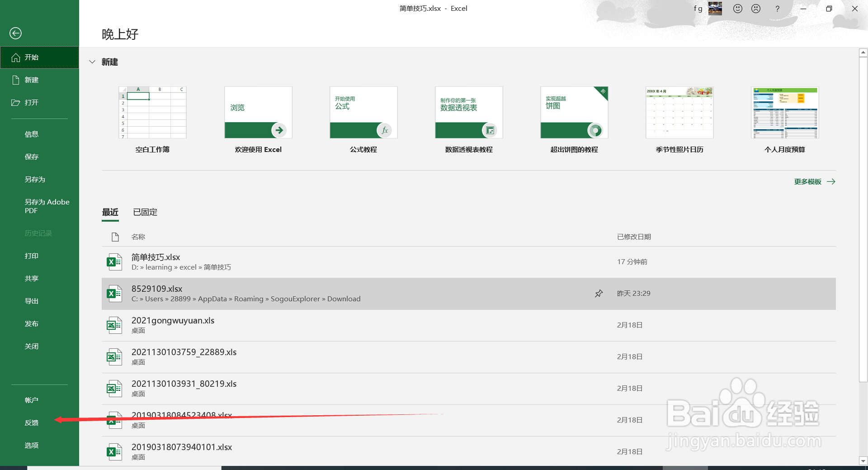Click the document icon in the list header
The height and width of the screenshot is (470, 868).
pos(115,237)
